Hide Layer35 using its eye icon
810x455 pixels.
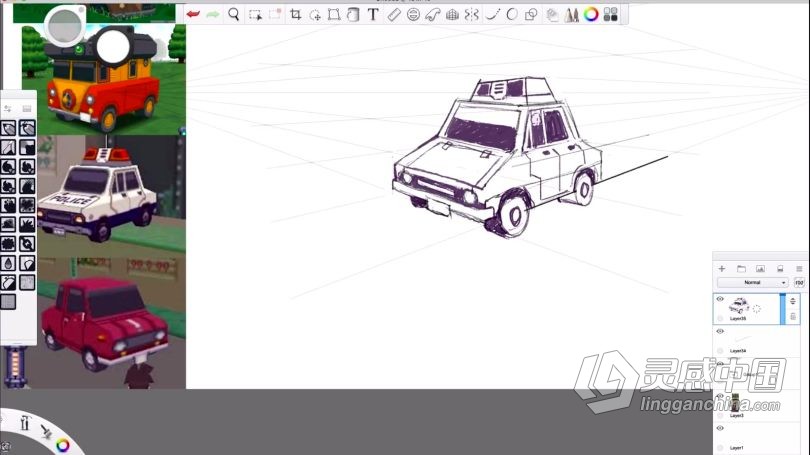coord(720,299)
